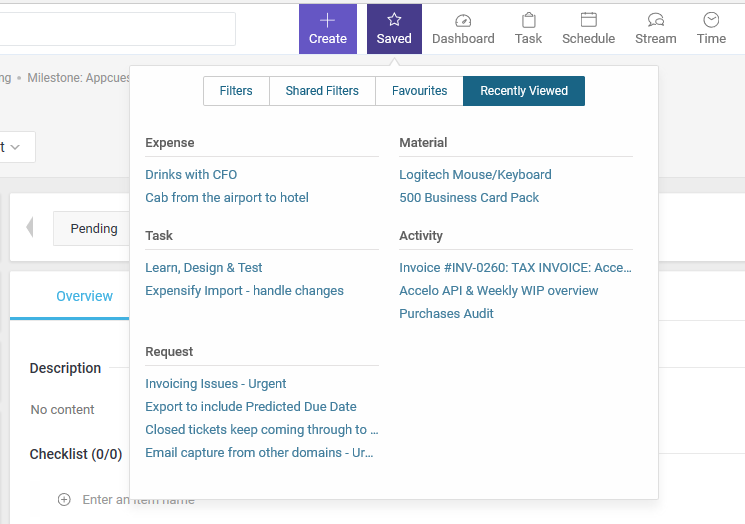Open Invoice #INV-0260 TAX INVOICE activity
Screen dimensions: 745x524
516,268
